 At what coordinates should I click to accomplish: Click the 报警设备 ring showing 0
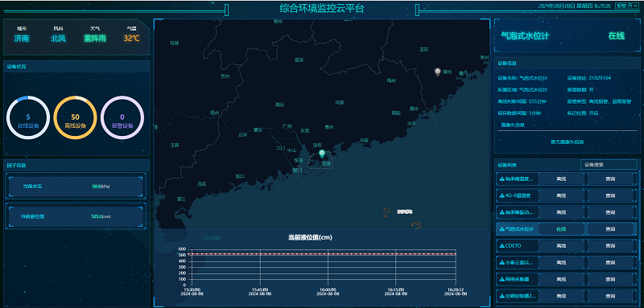(x=122, y=117)
